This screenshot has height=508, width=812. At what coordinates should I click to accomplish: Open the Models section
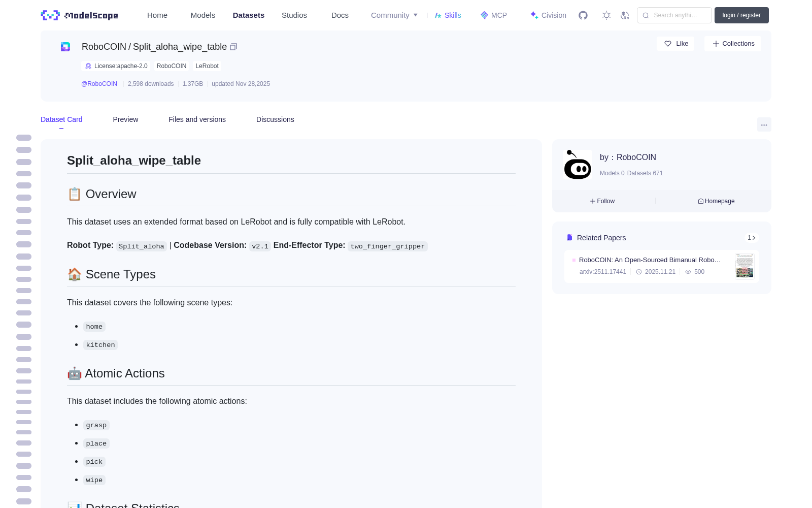pos(203,15)
